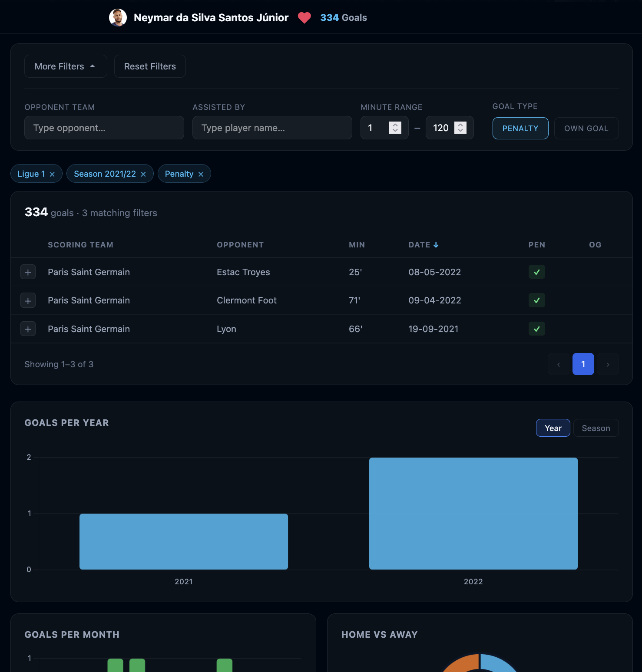Collapse the More Filters panel

(66, 66)
